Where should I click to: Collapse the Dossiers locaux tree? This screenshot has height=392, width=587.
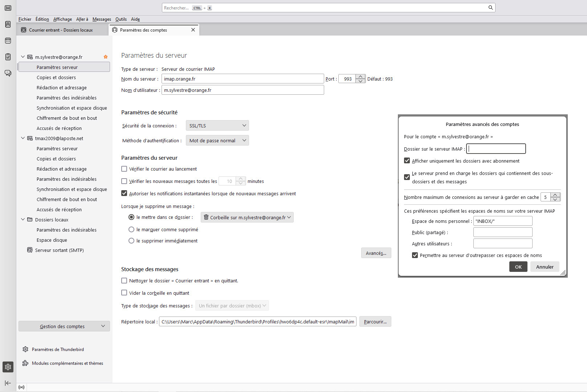pos(23,220)
